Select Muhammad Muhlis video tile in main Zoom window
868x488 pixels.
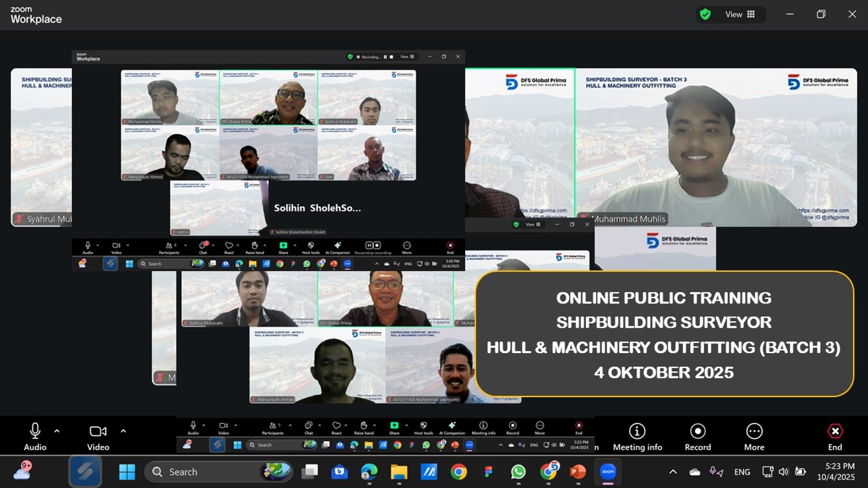click(x=716, y=147)
